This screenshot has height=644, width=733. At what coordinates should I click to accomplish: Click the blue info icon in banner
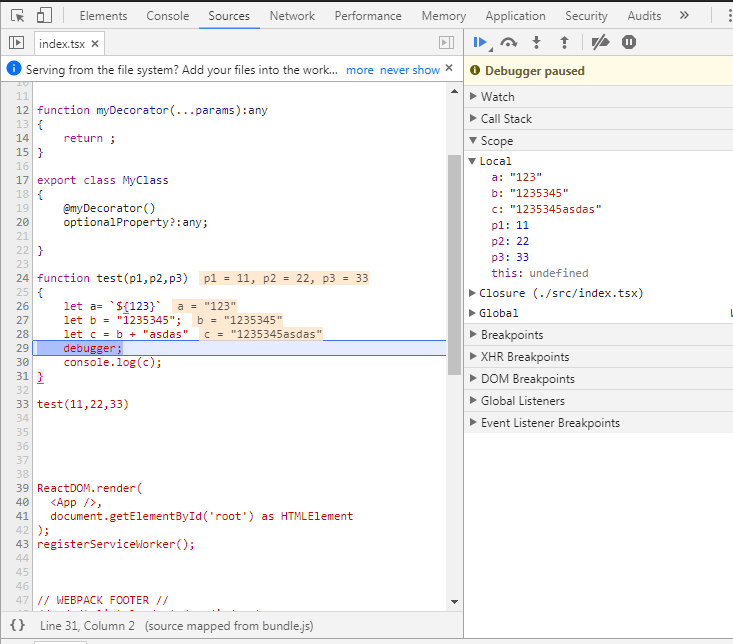[14, 68]
